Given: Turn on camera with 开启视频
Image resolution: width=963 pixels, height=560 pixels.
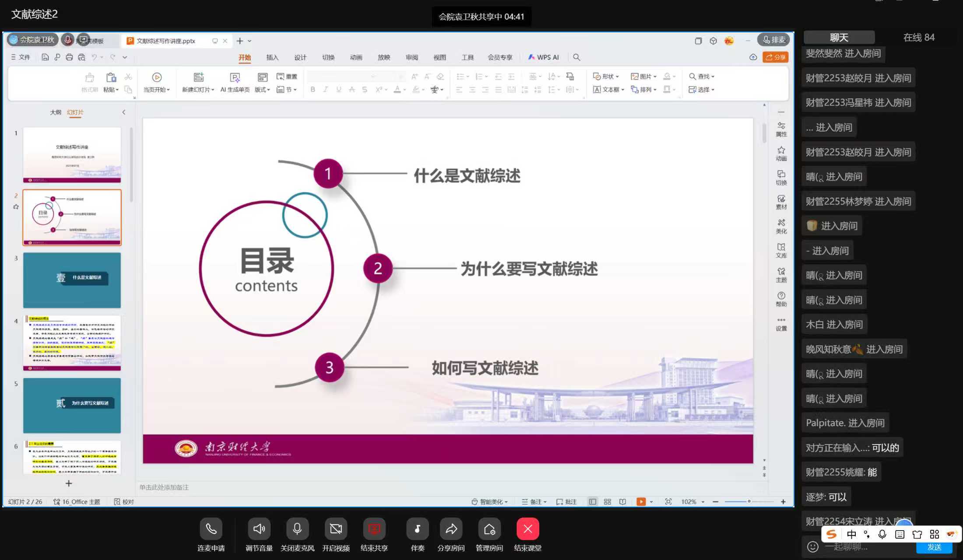Looking at the screenshot, I should pos(336,529).
